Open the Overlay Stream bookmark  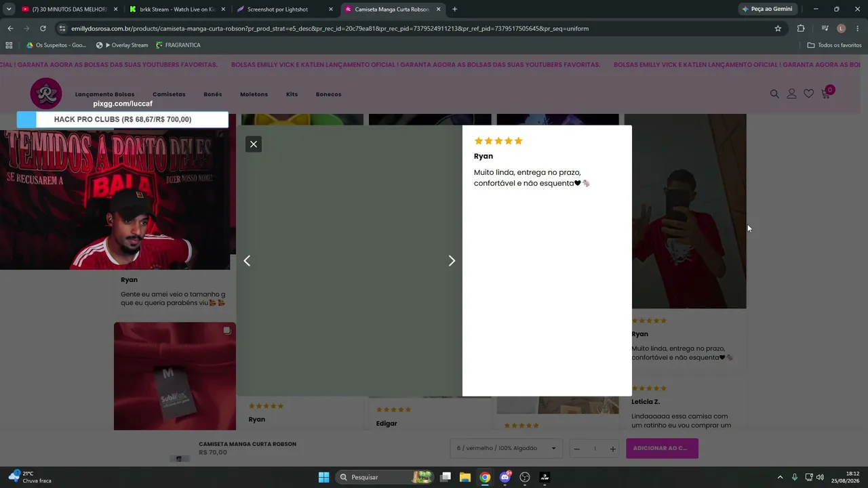coord(122,45)
